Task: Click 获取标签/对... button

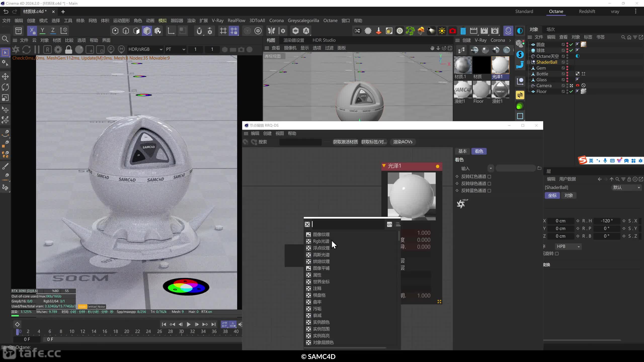Action: pyautogui.click(x=374, y=142)
